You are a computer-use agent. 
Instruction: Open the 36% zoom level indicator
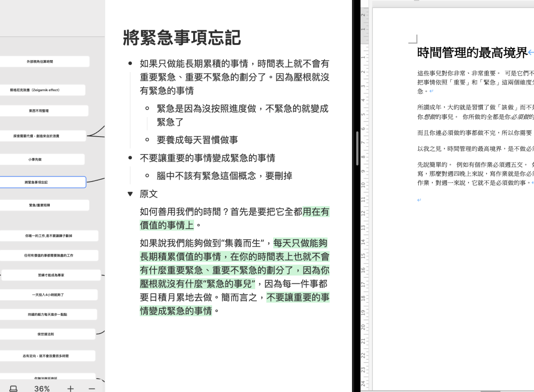(x=42, y=388)
